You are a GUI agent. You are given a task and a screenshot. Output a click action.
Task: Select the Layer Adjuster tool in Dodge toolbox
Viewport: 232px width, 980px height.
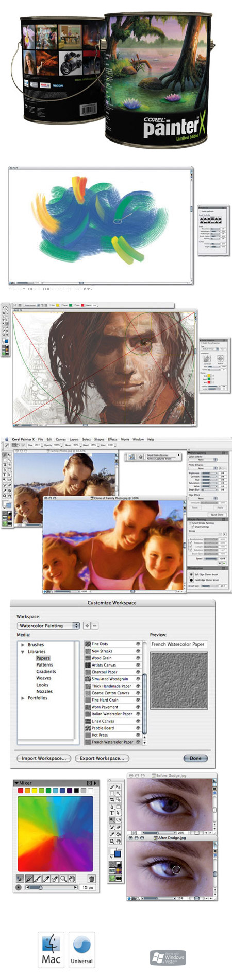(118, 787)
